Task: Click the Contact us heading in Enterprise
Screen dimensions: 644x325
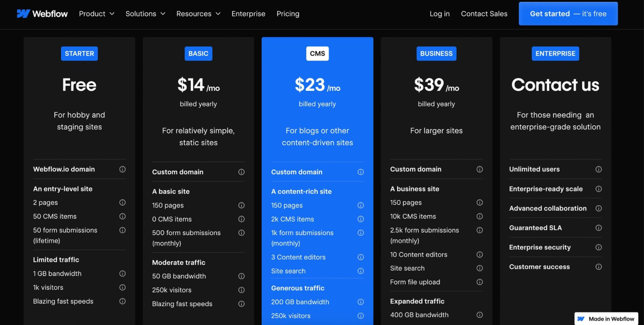Action: point(555,85)
